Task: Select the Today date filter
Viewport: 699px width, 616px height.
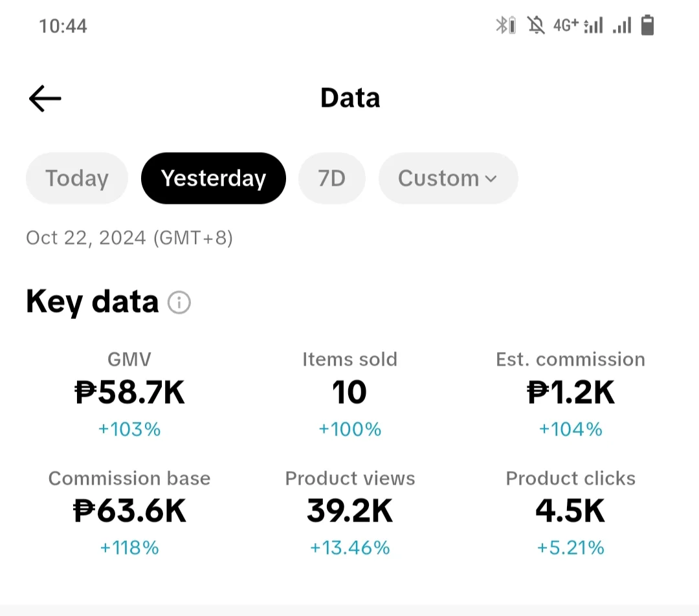Action: click(77, 179)
